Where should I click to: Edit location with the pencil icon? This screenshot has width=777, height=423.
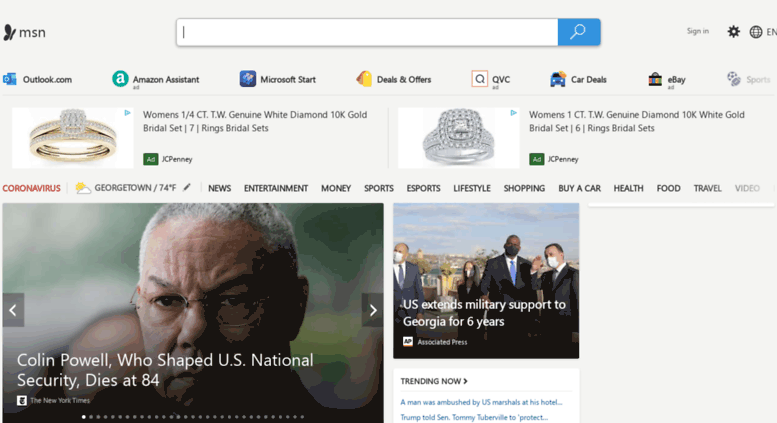(187, 187)
